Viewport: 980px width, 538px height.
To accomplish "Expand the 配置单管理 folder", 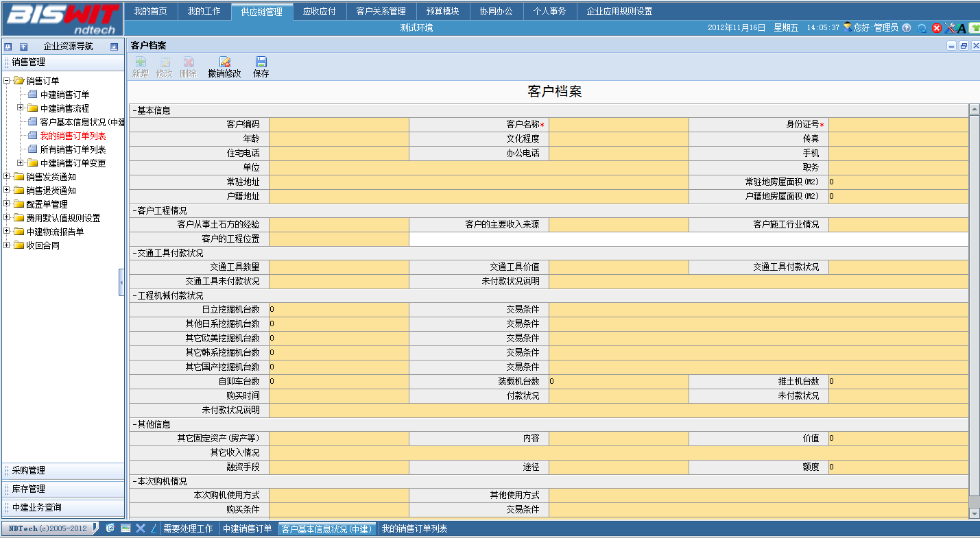I will pos(7,204).
